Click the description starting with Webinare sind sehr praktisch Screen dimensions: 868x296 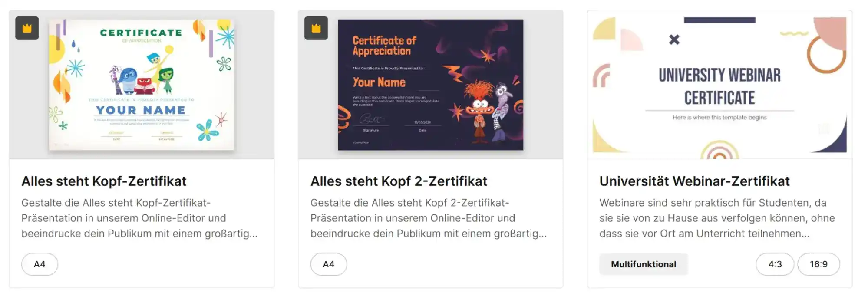point(717,218)
